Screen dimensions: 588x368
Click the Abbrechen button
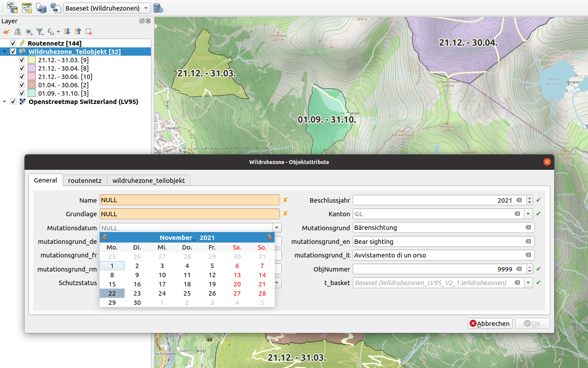[490, 324]
